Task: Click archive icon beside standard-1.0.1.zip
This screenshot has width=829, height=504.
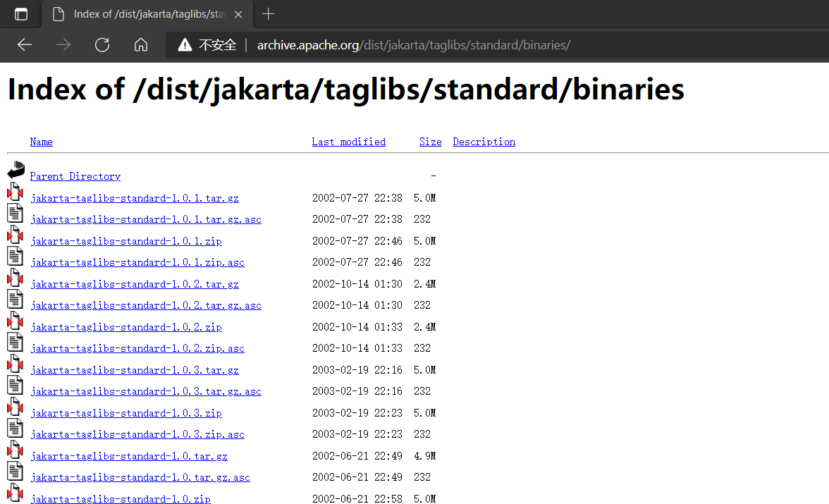Action: (x=16, y=234)
